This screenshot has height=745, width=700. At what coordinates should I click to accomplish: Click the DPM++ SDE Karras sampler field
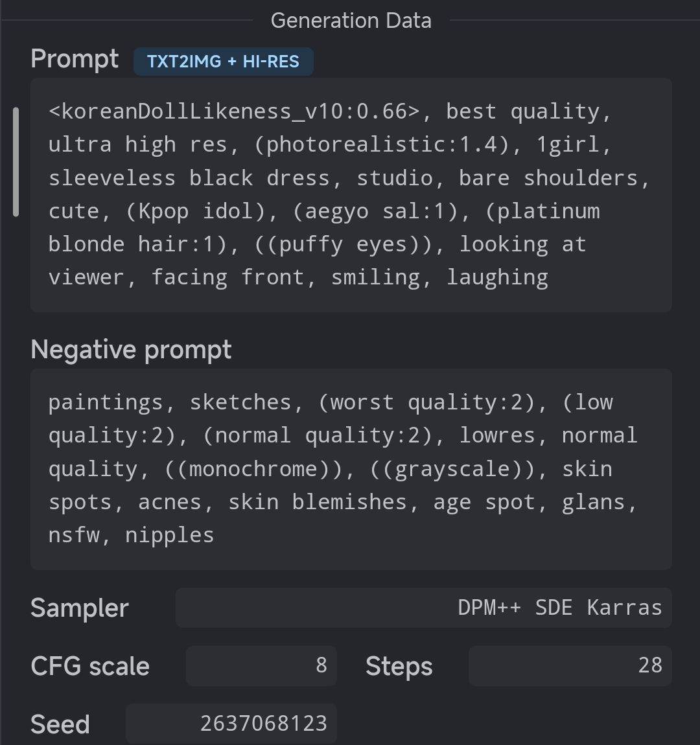[423, 608]
